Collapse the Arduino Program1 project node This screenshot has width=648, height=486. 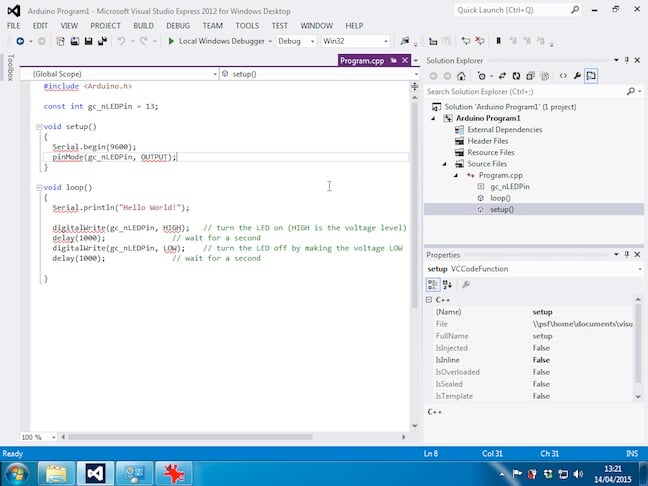pos(433,119)
